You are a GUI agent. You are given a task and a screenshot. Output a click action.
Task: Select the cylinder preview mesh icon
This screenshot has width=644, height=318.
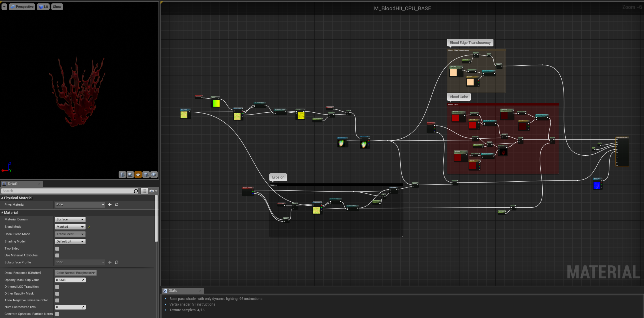[122, 174]
